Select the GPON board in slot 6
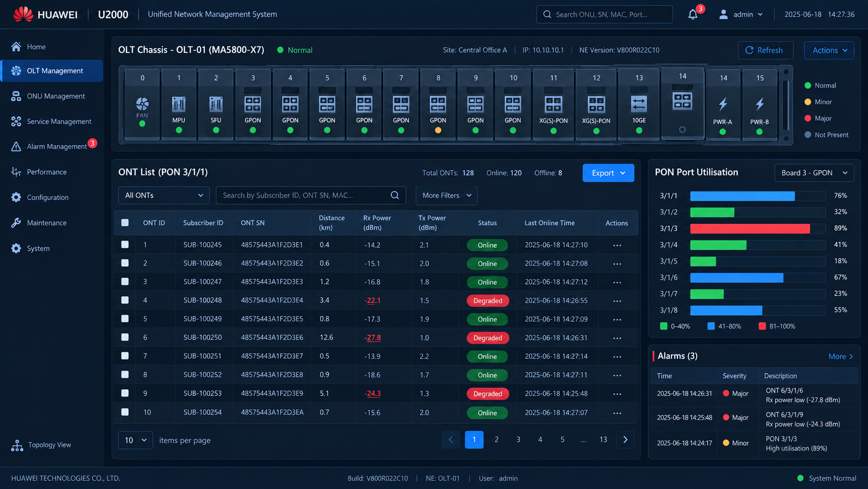868x489 pixels. 364,104
